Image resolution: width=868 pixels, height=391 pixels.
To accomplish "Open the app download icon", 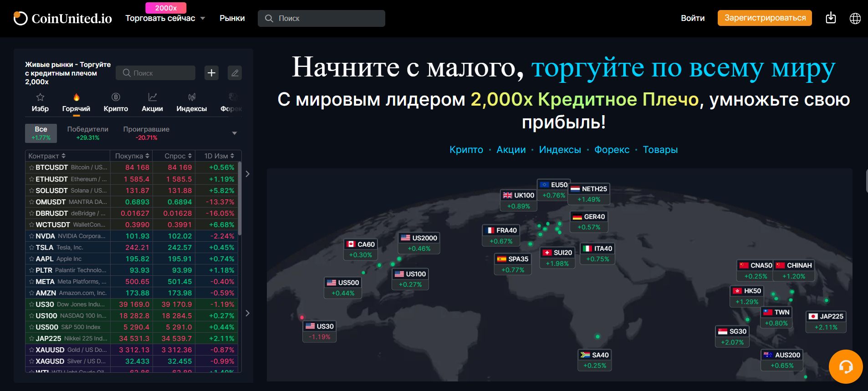I will (x=831, y=18).
